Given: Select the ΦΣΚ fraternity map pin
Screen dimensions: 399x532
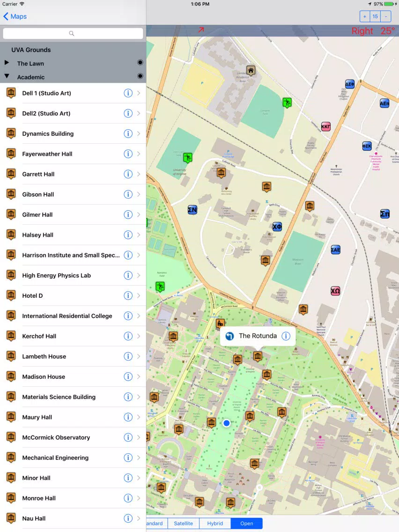Looking at the screenshot, I should (367, 146).
